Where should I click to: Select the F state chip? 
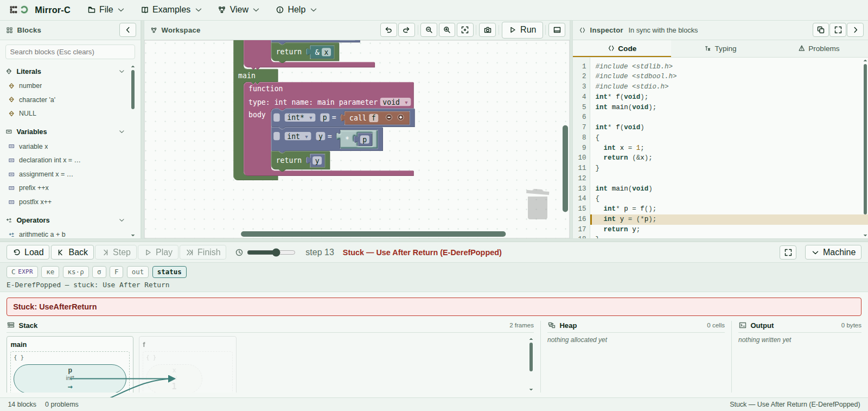(x=116, y=272)
